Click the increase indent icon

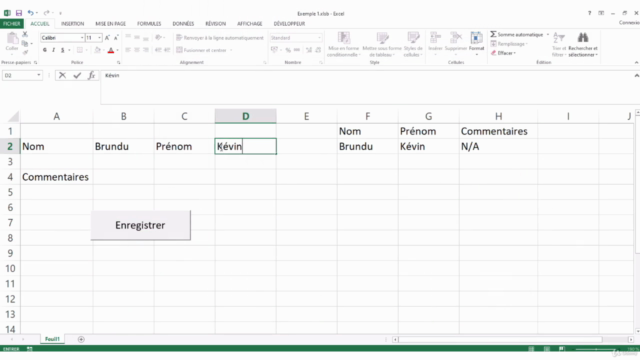[x=167, y=50]
